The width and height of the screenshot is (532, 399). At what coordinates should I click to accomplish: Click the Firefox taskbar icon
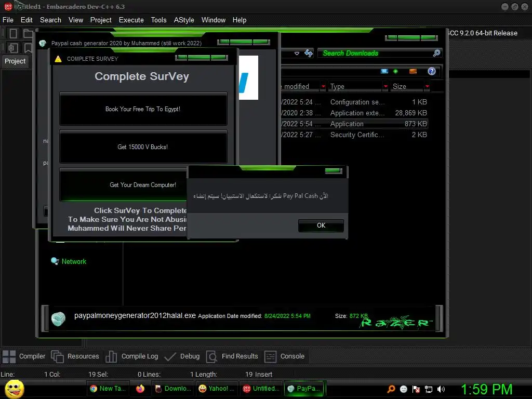(x=140, y=389)
